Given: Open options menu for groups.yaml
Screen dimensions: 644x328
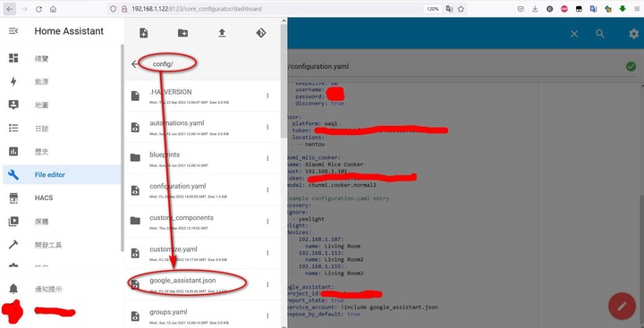Looking at the screenshot, I should coord(267,315).
